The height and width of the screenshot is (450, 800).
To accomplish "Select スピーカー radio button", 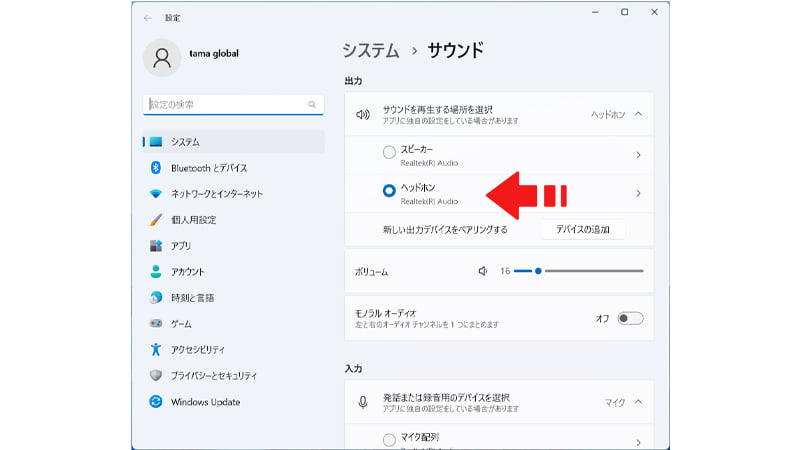I will (389, 154).
